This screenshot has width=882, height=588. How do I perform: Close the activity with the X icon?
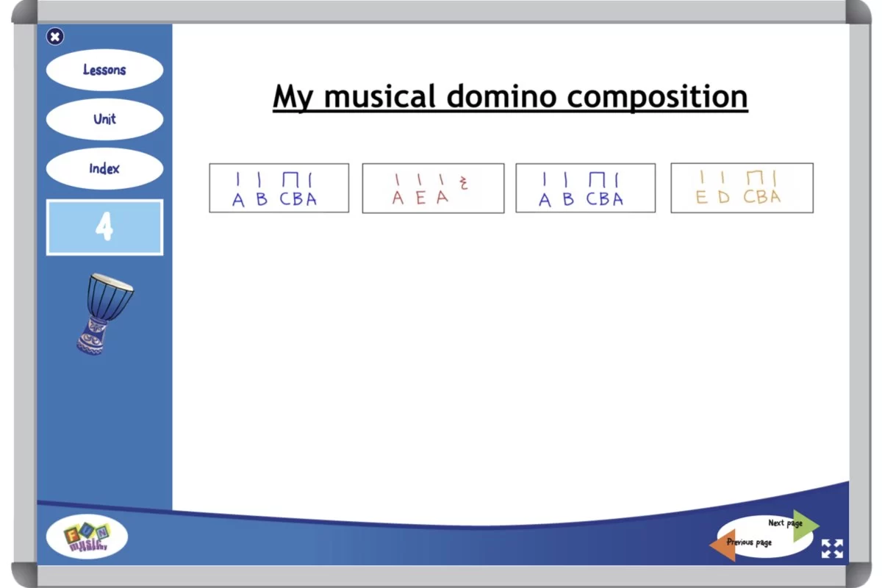(54, 37)
